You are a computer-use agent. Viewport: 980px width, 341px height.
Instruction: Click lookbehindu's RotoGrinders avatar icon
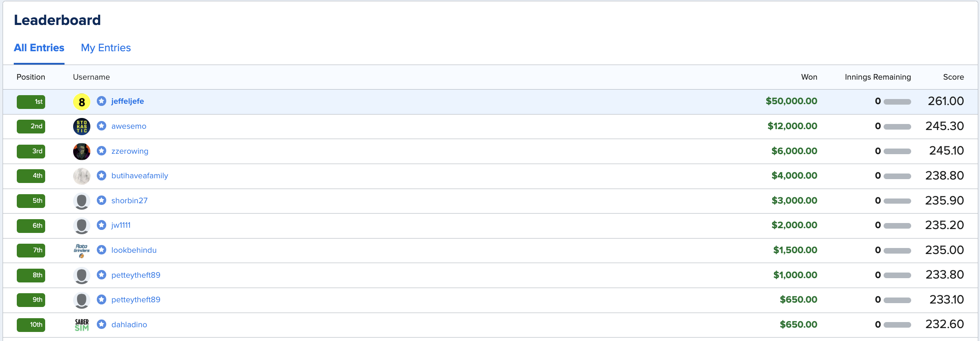point(82,251)
